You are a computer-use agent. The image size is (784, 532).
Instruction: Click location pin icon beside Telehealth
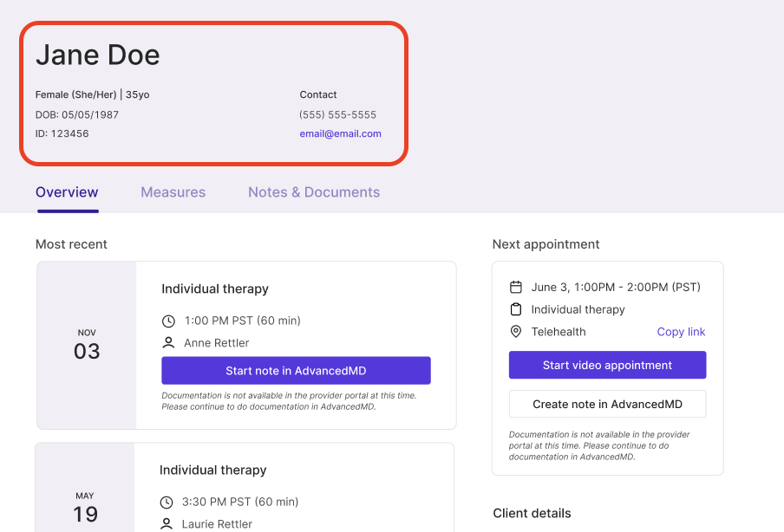click(x=515, y=332)
